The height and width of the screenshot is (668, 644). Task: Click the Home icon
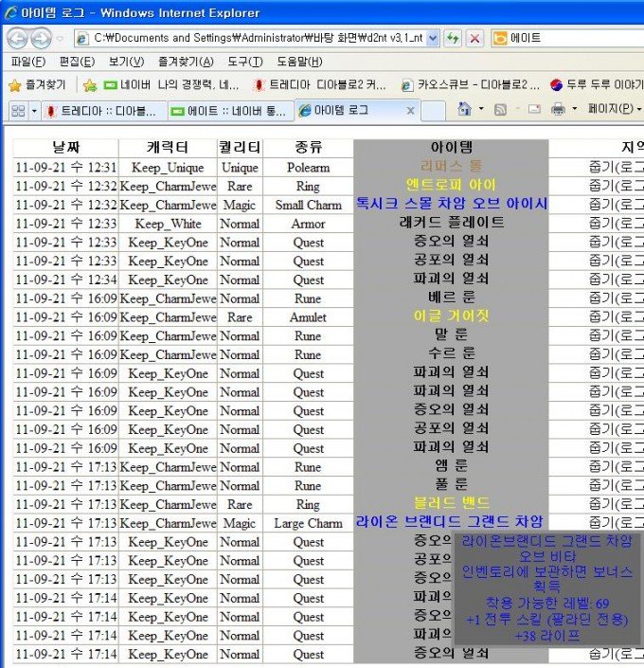tap(464, 110)
